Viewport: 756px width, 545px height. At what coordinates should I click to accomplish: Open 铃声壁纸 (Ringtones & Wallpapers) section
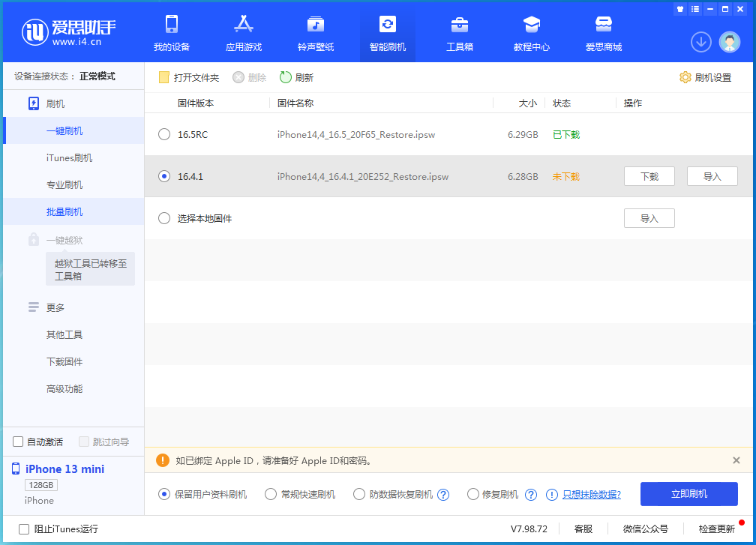pyautogui.click(x=316, y=33)
